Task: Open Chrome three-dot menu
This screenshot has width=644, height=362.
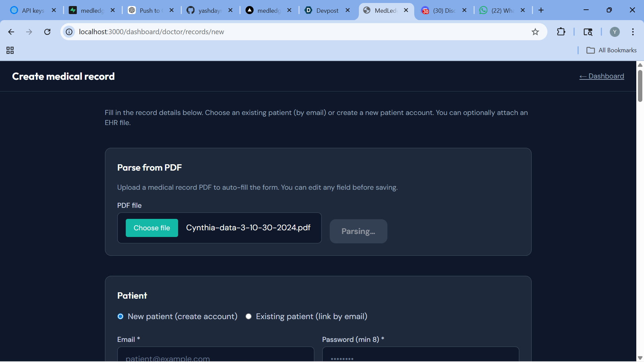Action: pyautogui.click(x=633, y=32)
